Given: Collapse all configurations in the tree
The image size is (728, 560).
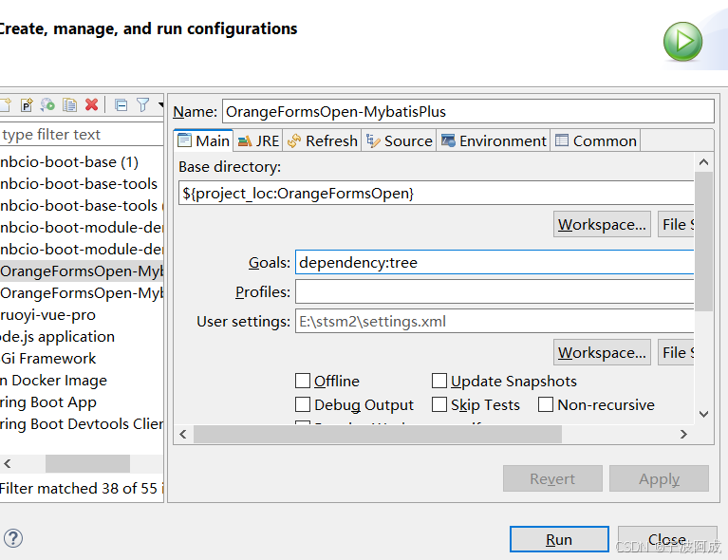Looking at the screenshot, I should [121, 105].
